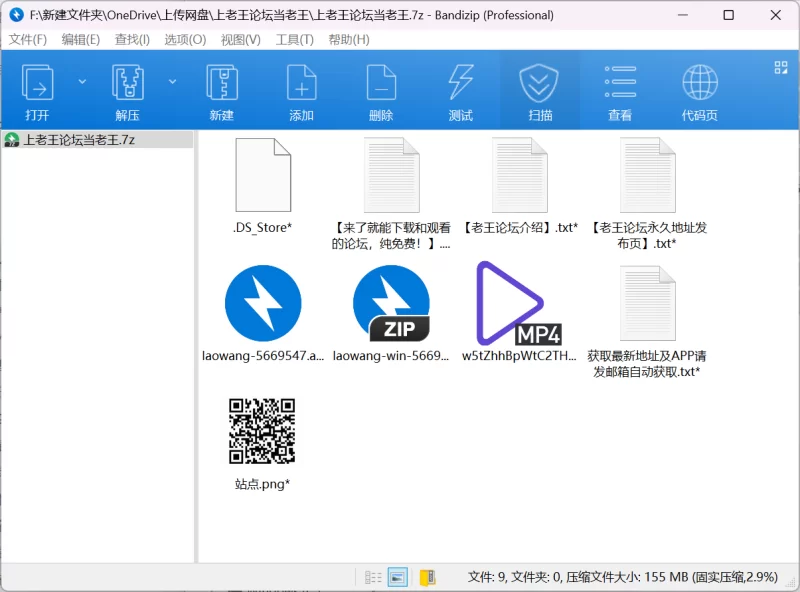The width and height of the screenshot is (800, 592).
Task: Click the status text "文件: 9, 文件夹: 0"
Action: [x=514, y=577]
